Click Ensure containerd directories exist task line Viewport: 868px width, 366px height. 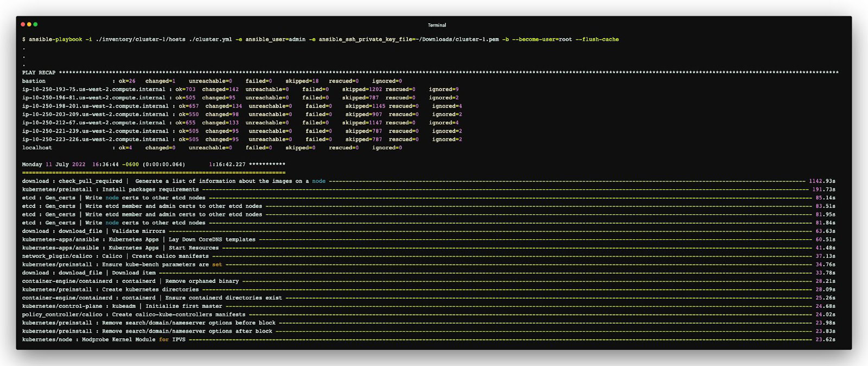[429, 298]
